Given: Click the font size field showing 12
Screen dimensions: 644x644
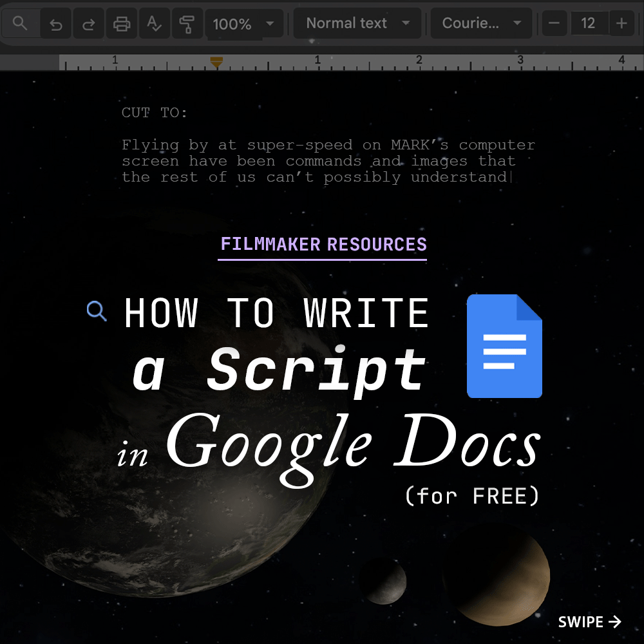Looking at the screenshot, I should tap(588, 23).
